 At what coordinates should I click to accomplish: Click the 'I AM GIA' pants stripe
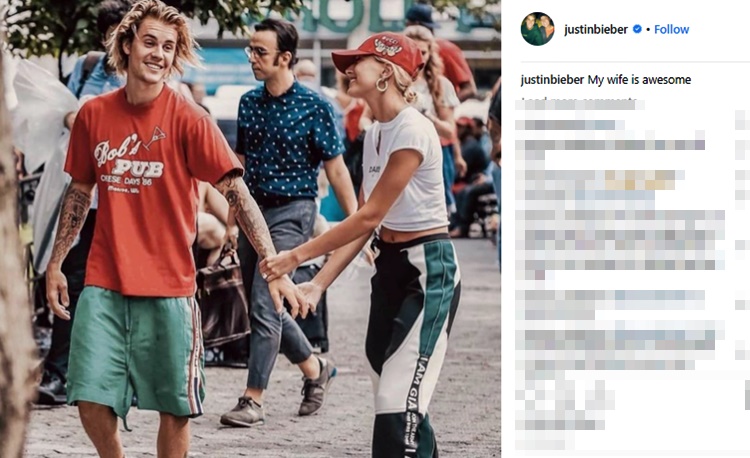coord(413,404)
